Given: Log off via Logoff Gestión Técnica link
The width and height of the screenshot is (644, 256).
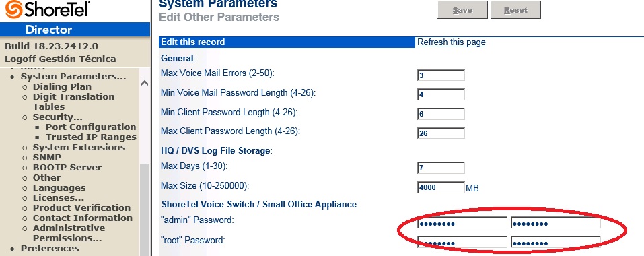Looking at the screenshot, I should click(x=61, y=59).
